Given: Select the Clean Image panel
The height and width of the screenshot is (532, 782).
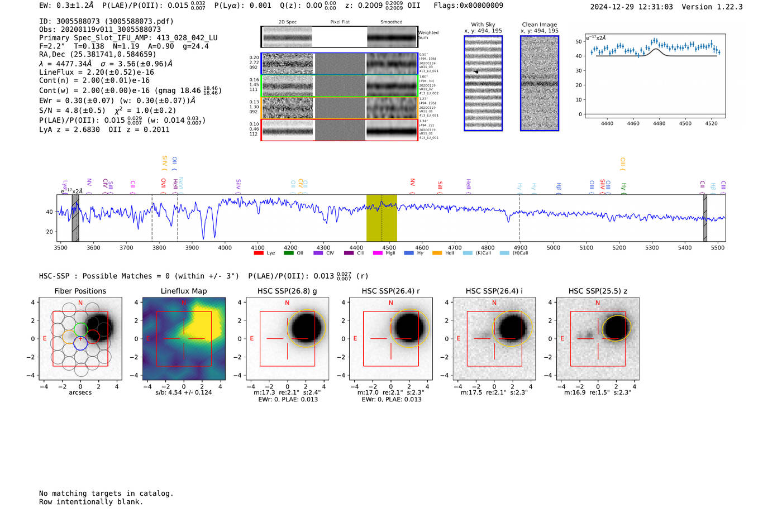Looking at the screenshot, I should (540, 83).
